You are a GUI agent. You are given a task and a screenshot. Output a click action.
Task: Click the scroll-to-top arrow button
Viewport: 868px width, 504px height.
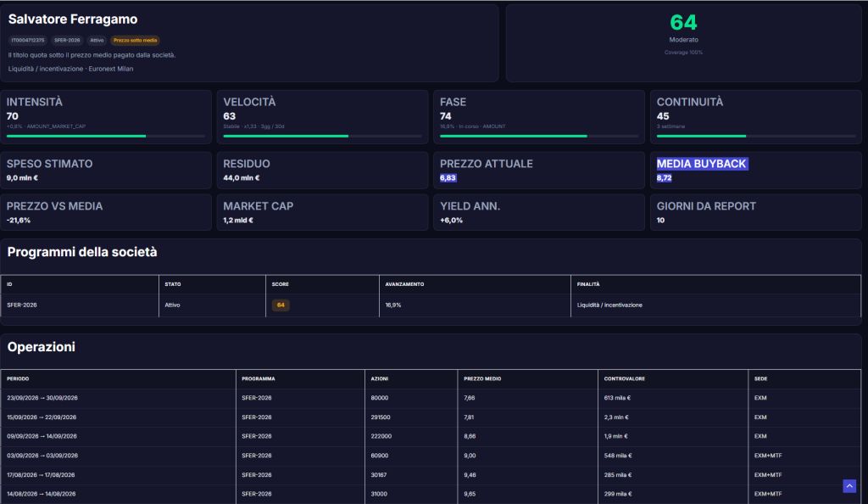(849, 485)
